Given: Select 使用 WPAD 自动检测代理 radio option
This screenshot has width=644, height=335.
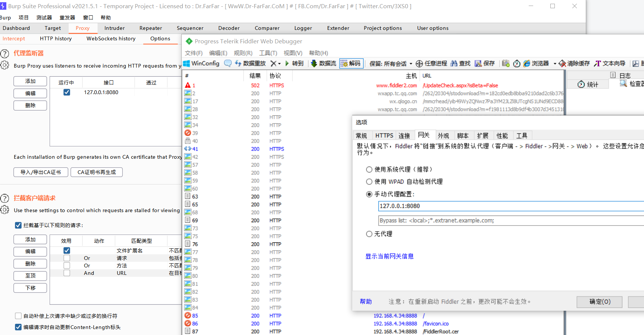Looking at the screenshot, I should pos(369,182).
